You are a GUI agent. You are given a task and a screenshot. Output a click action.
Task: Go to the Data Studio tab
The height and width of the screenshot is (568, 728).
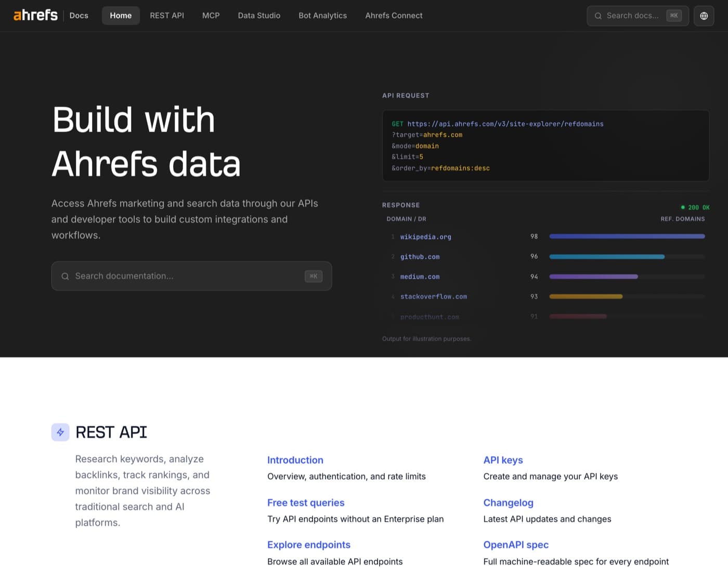click(x=259, y=16)
